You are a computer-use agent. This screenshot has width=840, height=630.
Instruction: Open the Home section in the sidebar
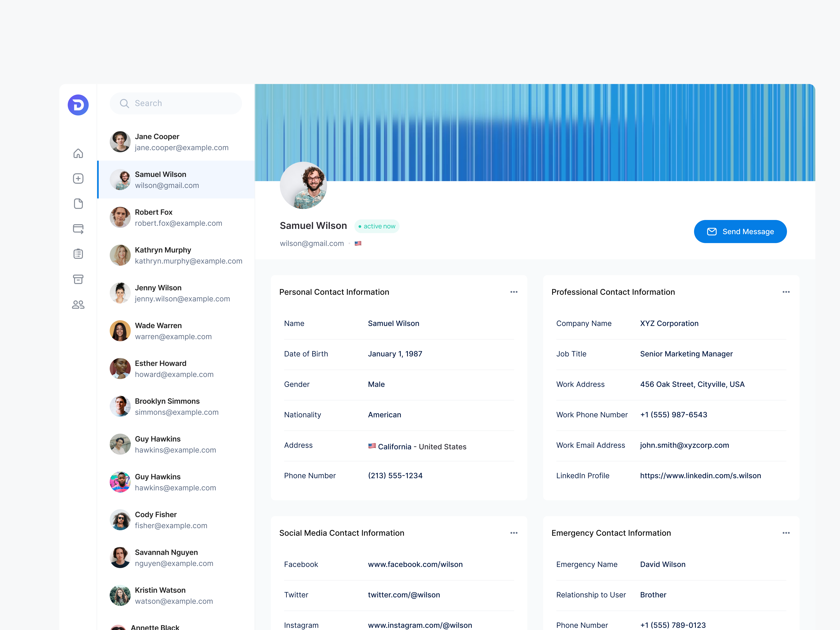click(x=78, y=153)
